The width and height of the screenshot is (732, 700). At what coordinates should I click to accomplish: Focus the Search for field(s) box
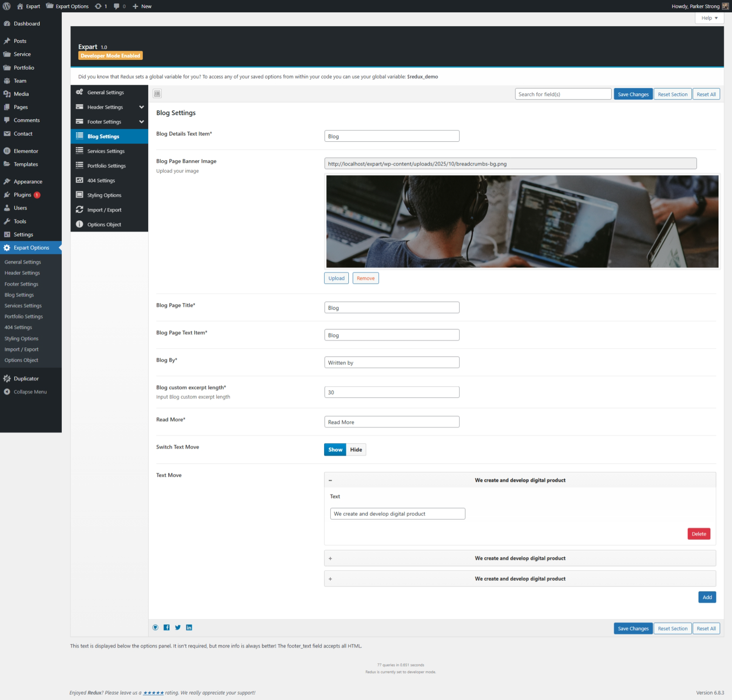click(563, 94)
